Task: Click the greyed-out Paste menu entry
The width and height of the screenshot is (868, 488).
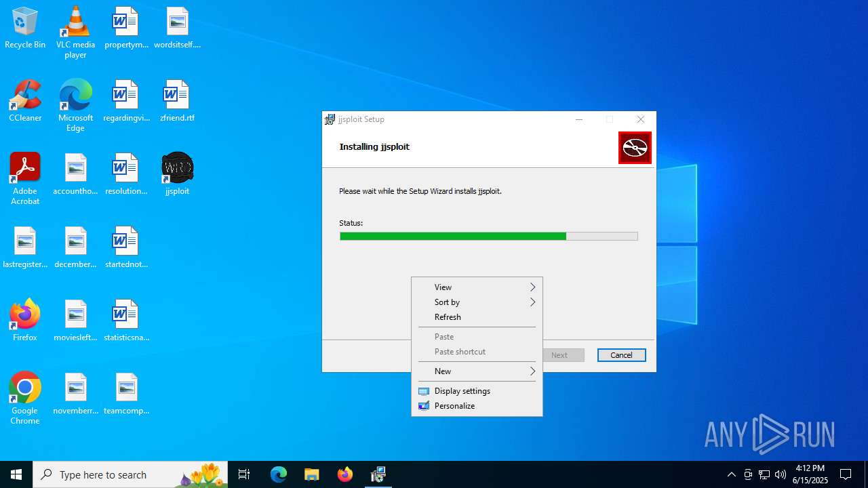Action: tap(477, 337)
